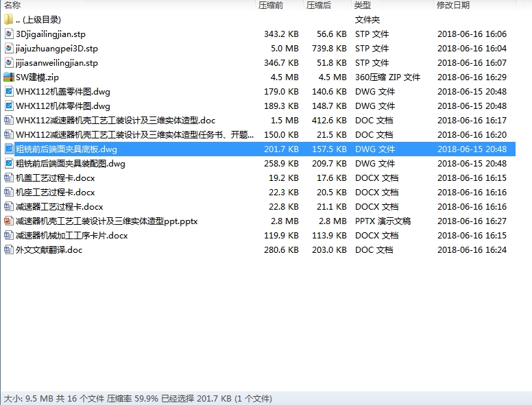532x405 pixels.
Task: Sort by the 类型 column header
Action: coord(363,5)
